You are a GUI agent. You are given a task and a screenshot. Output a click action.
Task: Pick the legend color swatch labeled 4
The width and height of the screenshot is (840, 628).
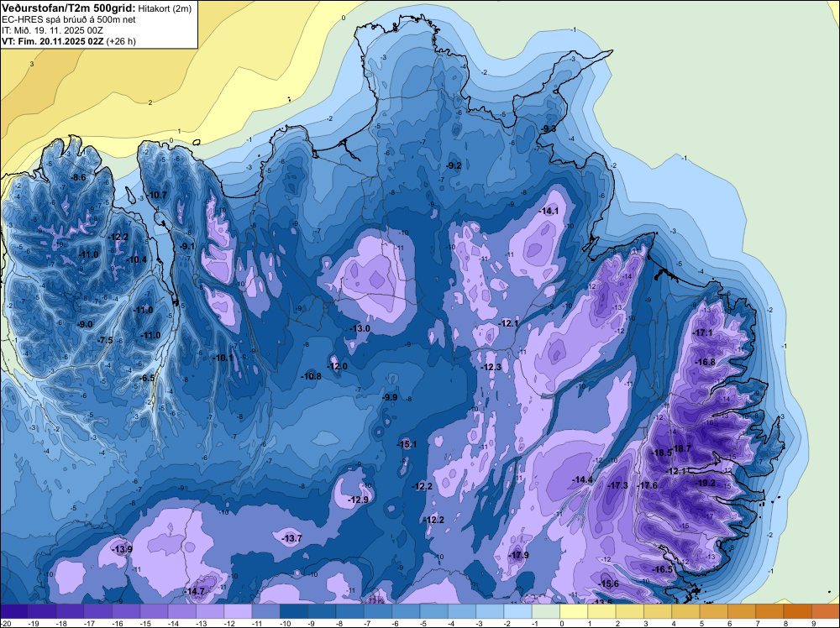[685, 611]
